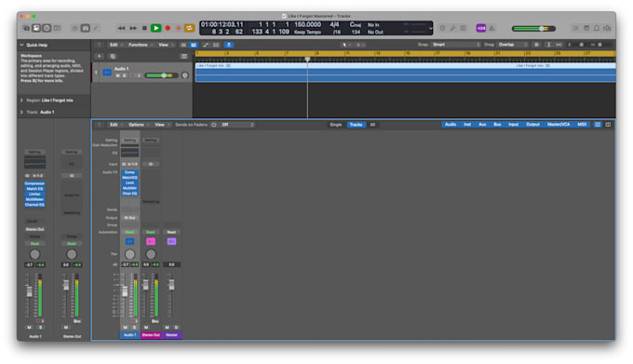Toggle the Quick Help button in control bar
Viewport: 633px width, 364px height.
click(x=47, y=28)
